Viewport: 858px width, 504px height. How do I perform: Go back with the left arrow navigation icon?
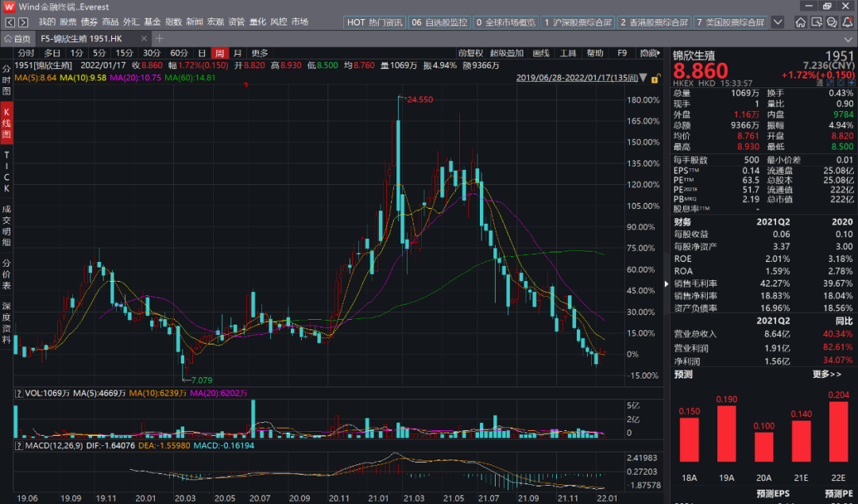(x=10, y=22)
